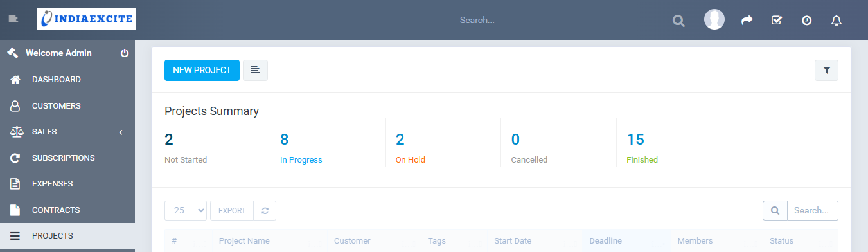Open the notifications bell
Image resolution: width=868 pixels, height=252 pixels.
click(836, 21)
